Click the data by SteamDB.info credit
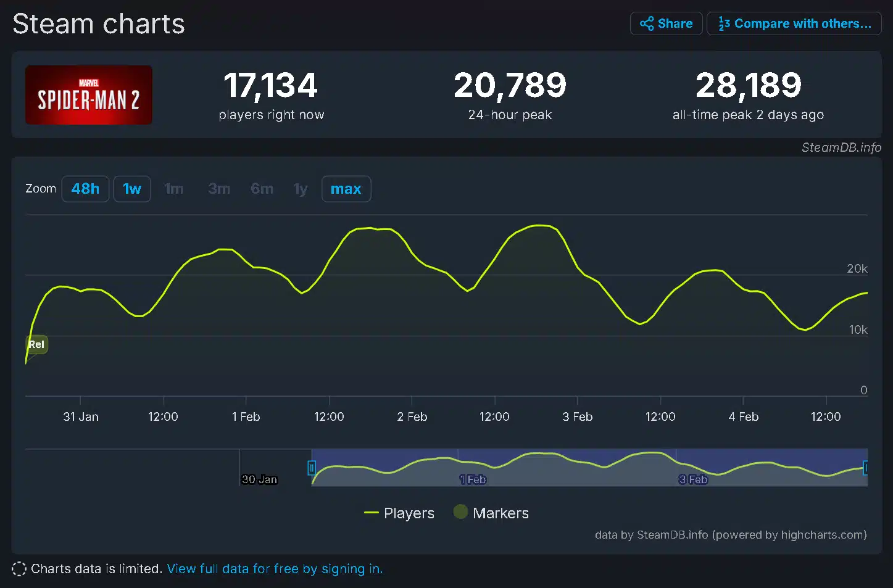 click(x=731, y=535)
